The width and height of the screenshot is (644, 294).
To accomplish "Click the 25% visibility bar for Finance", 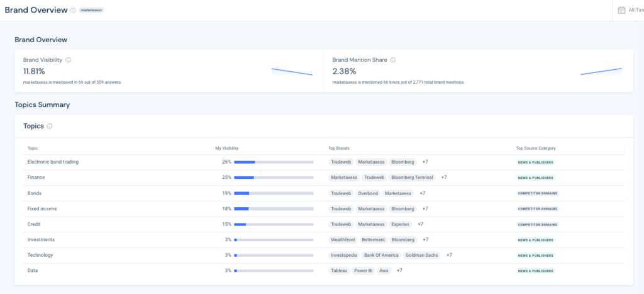I will (274, 178).
